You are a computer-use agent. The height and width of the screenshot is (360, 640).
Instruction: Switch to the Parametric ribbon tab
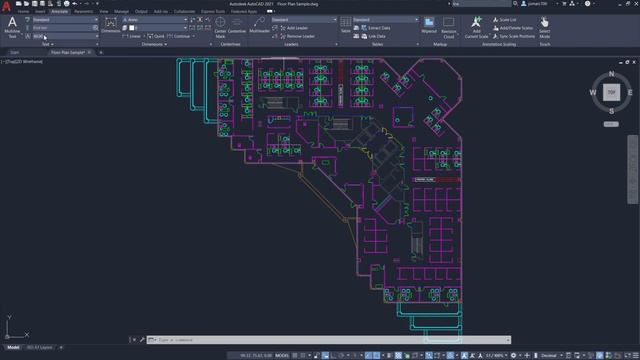(84, 11)
